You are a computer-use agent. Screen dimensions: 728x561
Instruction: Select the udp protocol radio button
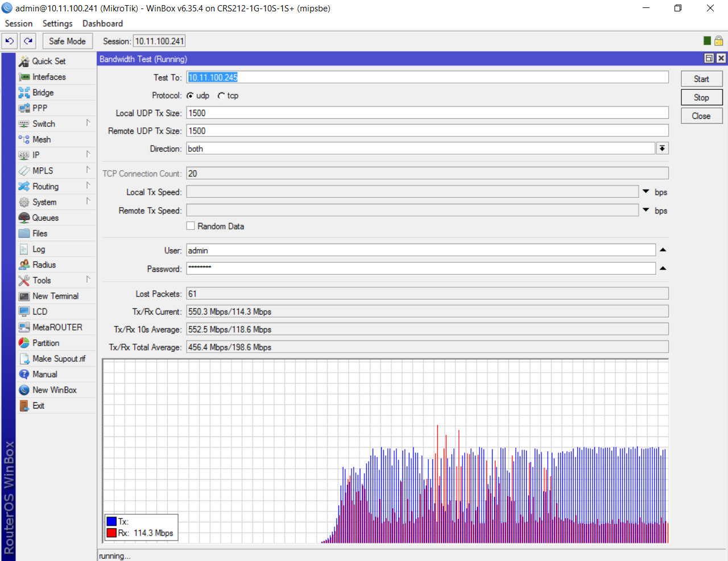190,96
